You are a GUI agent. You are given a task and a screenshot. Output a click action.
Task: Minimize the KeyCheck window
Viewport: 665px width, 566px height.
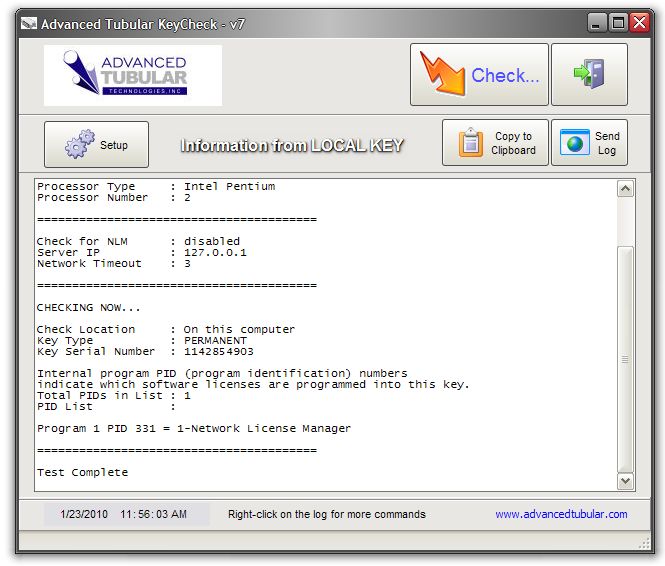tap(596, 23)
